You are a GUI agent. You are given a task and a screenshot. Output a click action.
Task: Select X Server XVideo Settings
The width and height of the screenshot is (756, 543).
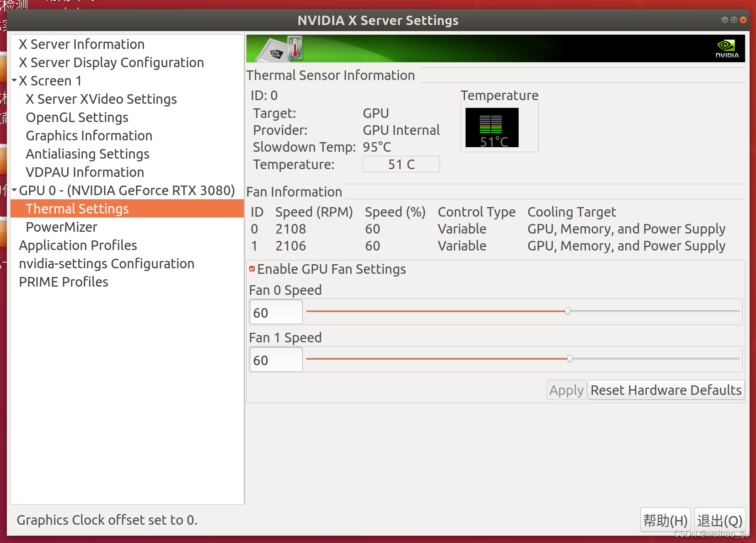pos(102,99)
